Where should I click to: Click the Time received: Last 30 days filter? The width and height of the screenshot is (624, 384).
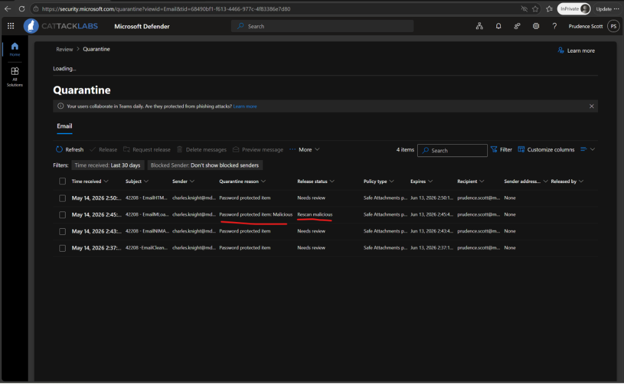point(107,165)
